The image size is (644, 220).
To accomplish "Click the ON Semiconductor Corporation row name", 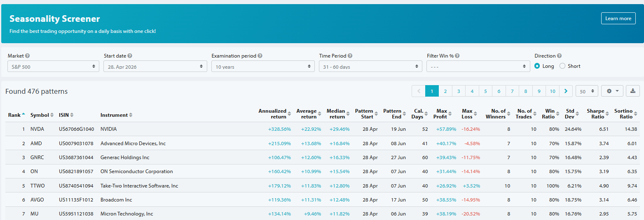I will (137, 171).
